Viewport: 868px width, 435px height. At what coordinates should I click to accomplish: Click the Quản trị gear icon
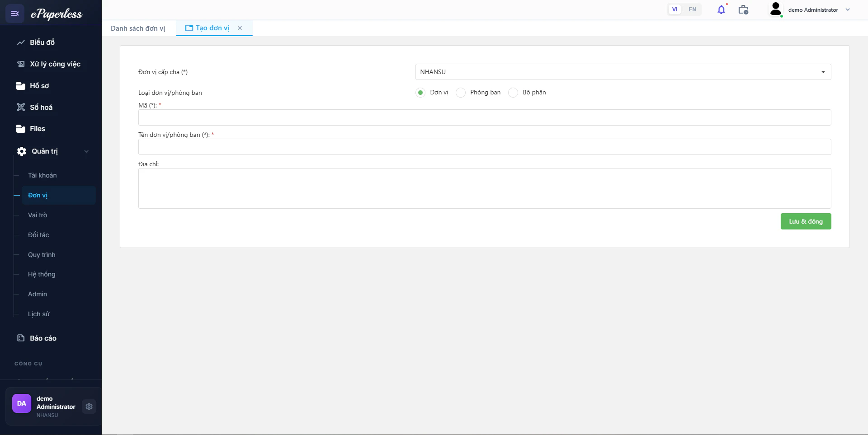click(22, 151)
